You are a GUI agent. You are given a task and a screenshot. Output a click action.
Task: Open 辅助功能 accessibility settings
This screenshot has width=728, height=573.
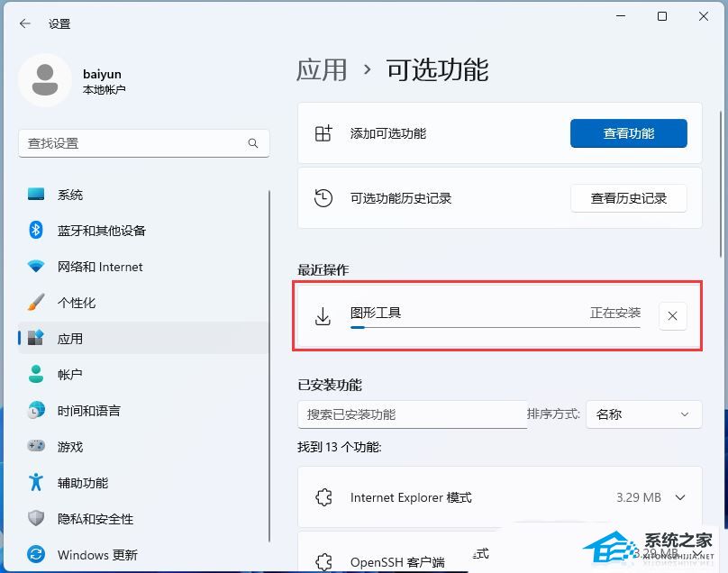82,483
